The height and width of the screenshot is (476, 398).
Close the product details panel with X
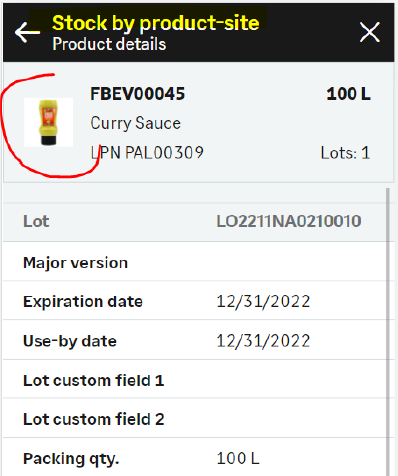click(370, 32)
